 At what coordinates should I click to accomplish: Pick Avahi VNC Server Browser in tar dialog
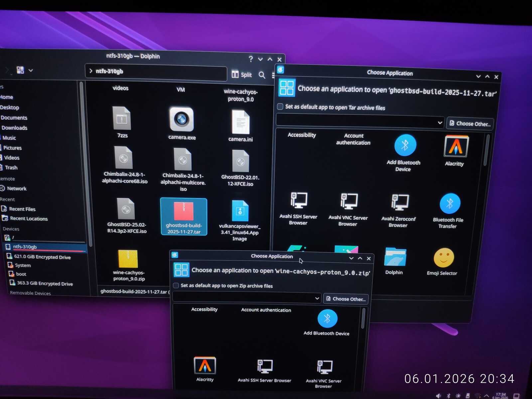[x=348, y=210]
